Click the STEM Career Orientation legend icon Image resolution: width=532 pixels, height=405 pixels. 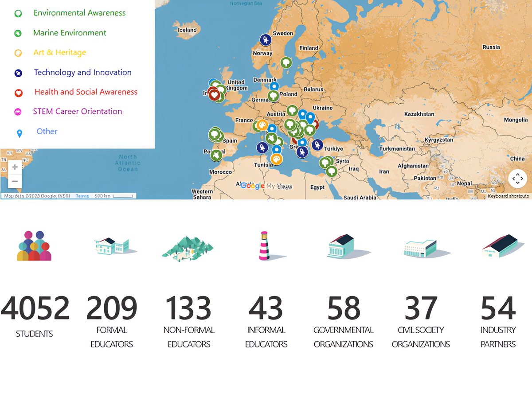18,112
